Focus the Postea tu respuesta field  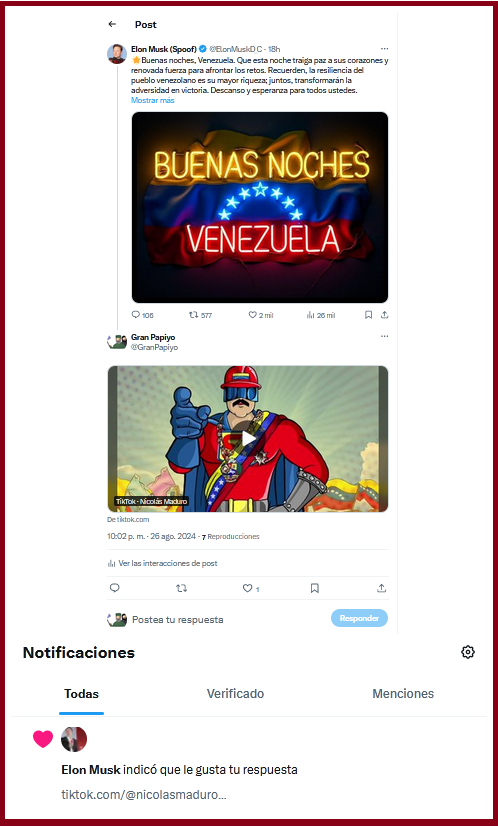(177, 620)
